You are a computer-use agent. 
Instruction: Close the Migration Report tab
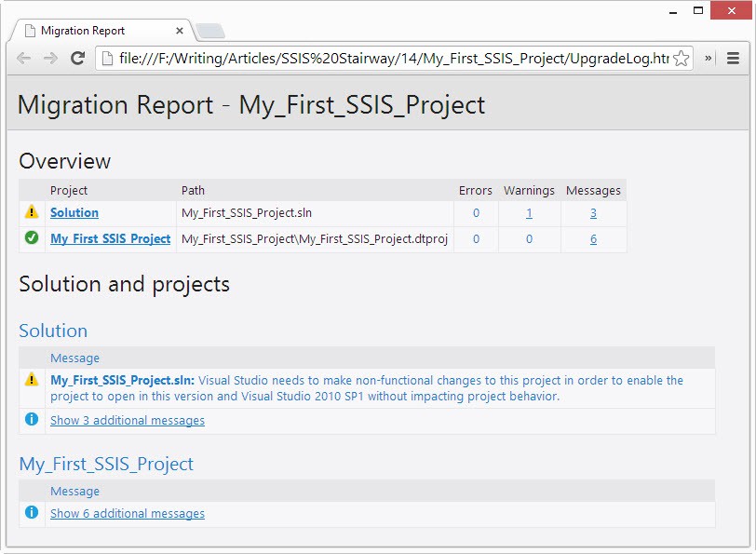pyautogui.click(x=180, y=31)
